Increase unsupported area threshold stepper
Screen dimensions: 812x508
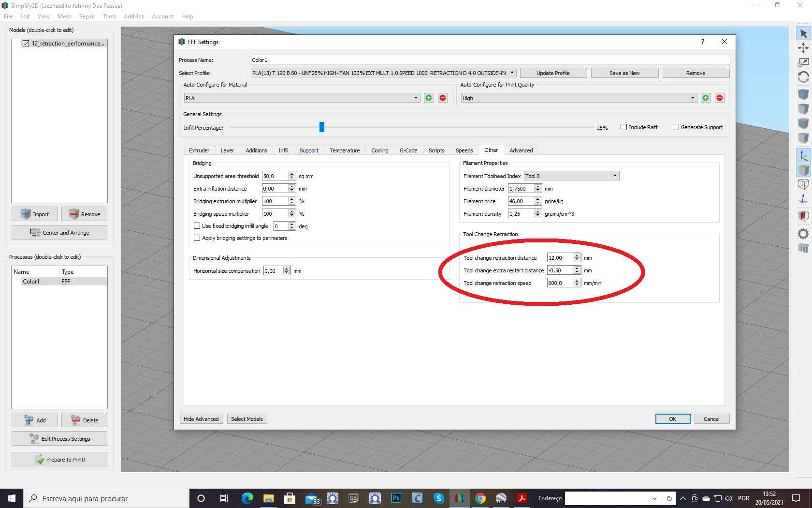coord(292,174)
